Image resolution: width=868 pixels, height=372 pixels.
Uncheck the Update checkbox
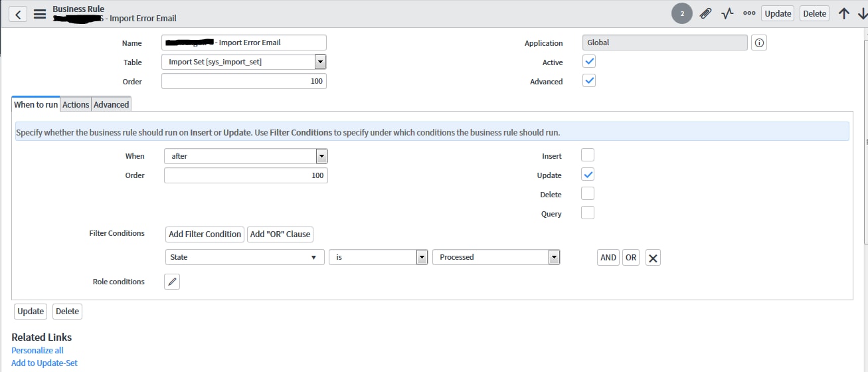[588, 175]
